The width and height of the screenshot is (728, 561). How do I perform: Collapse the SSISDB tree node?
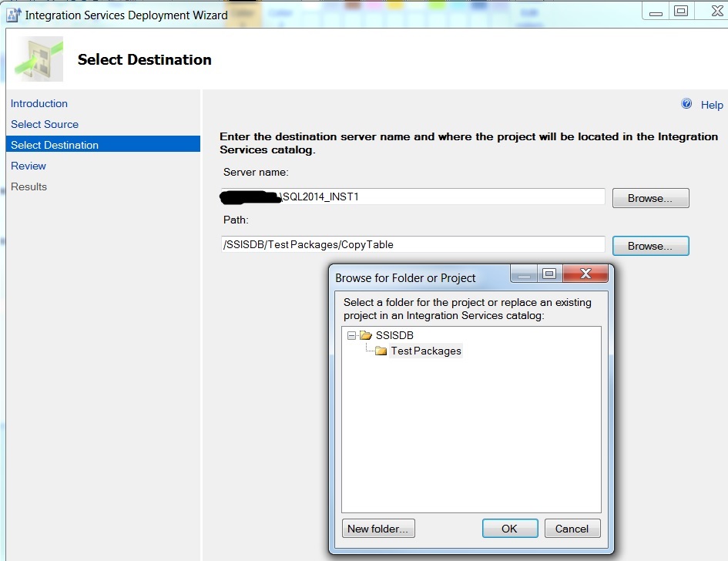(x=351, y=335)
